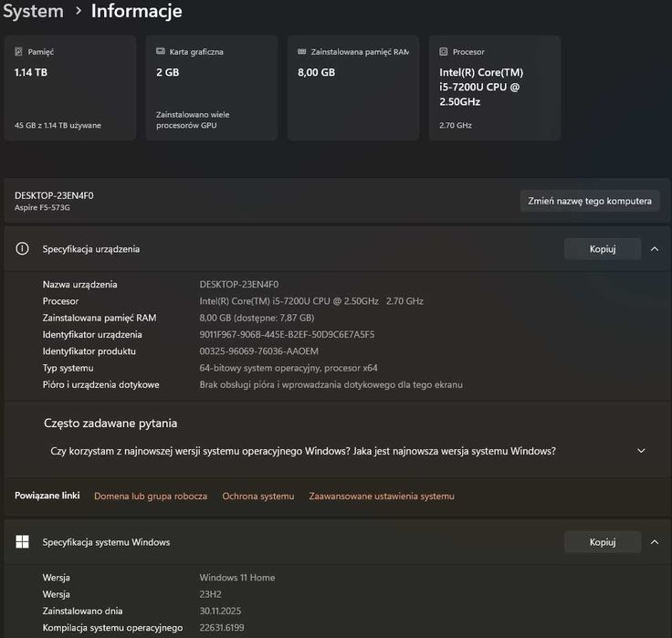The height and width of the screenshot is (638, 672).
Task: Click product ID value 00325-96069-76036-AAOEM
Action: pyautogui.click(x=259, y=350)
